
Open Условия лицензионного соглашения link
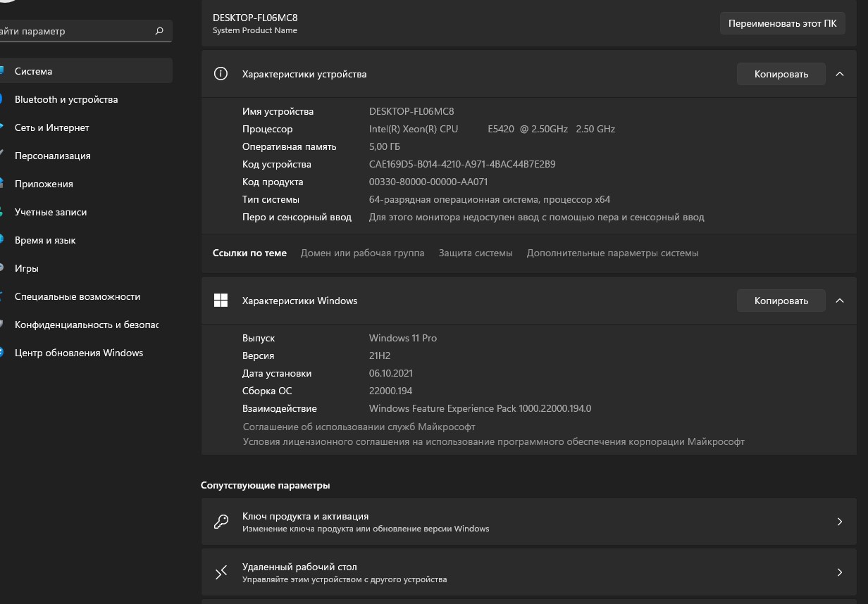(493, 441)
